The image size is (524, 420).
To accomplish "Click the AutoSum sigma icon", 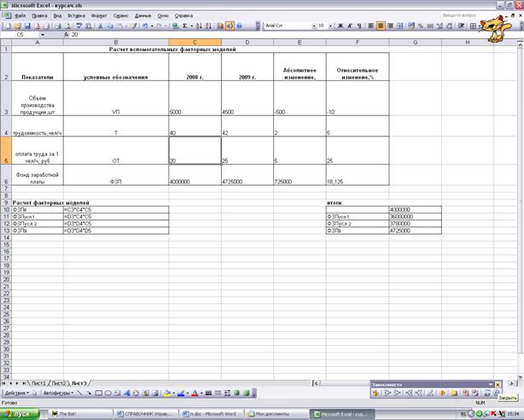I will click(185, 26).
